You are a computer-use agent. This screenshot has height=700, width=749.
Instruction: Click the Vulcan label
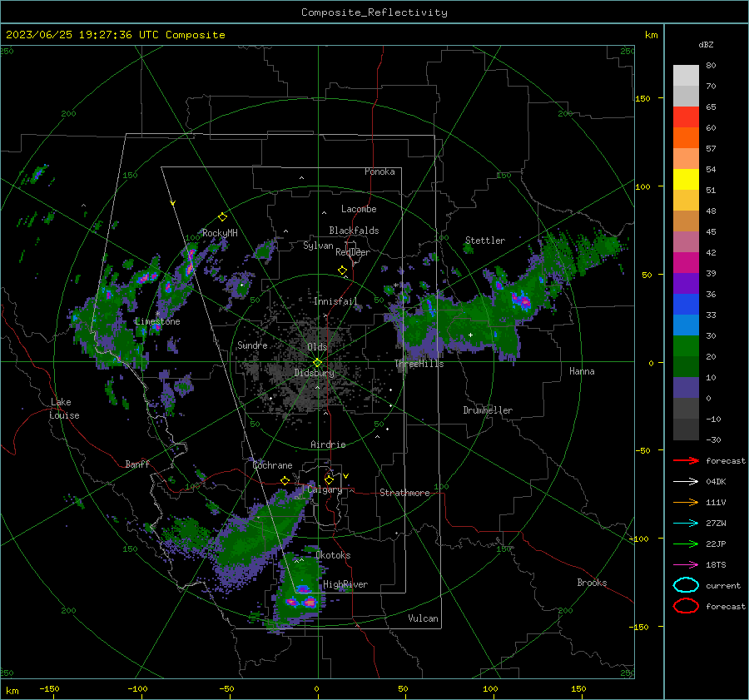coord(424,618)
